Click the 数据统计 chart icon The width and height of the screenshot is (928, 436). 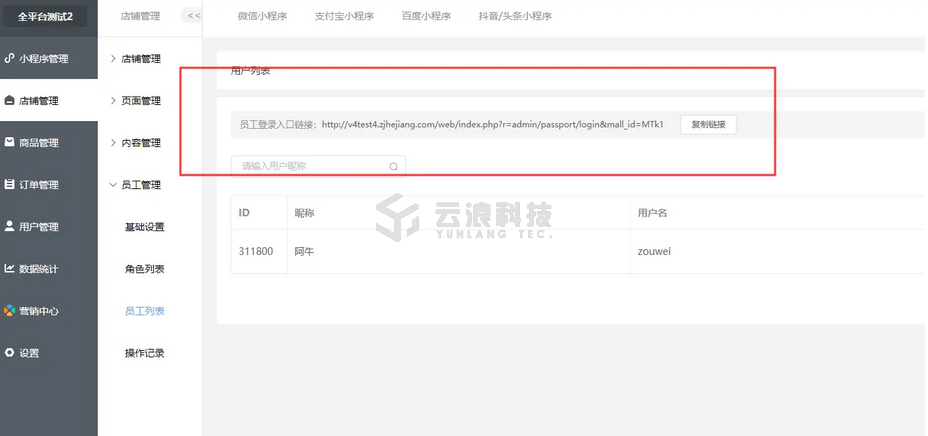point(10,268)
